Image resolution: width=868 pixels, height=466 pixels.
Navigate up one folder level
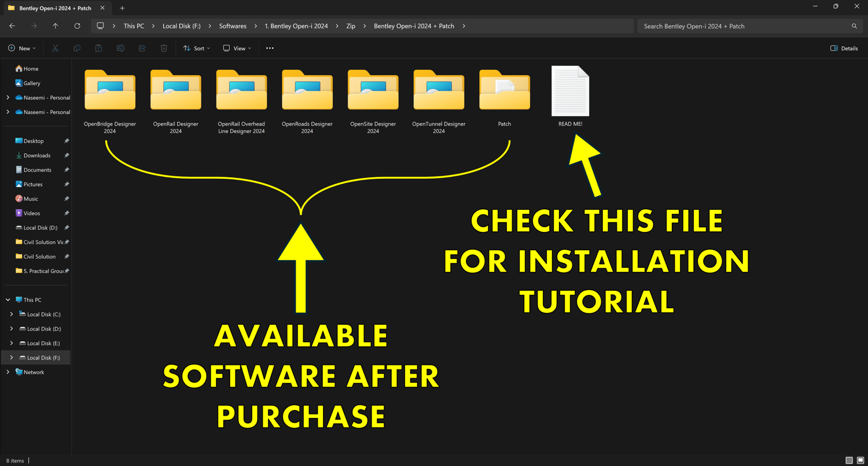(x=56, y=26)
